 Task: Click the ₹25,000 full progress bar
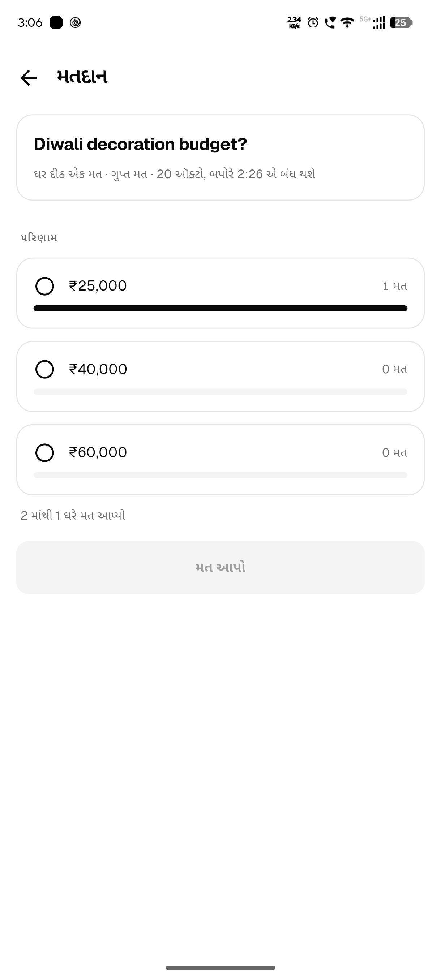click(x=220, y=308)
